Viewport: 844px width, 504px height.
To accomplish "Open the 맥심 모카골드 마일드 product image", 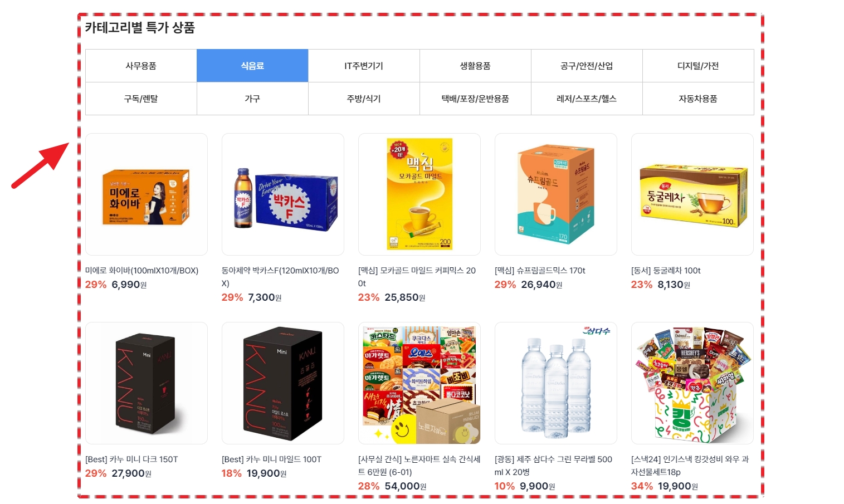I will (x=419, y=194).
